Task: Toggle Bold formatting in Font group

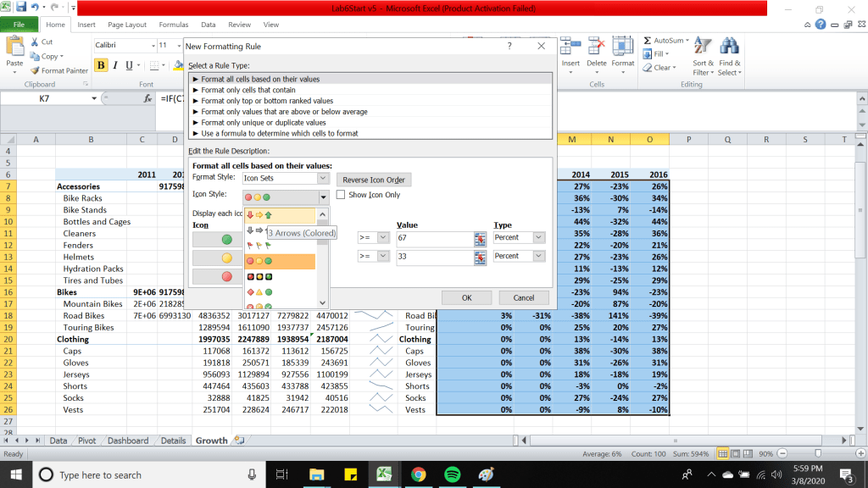Action: [102, 65]
